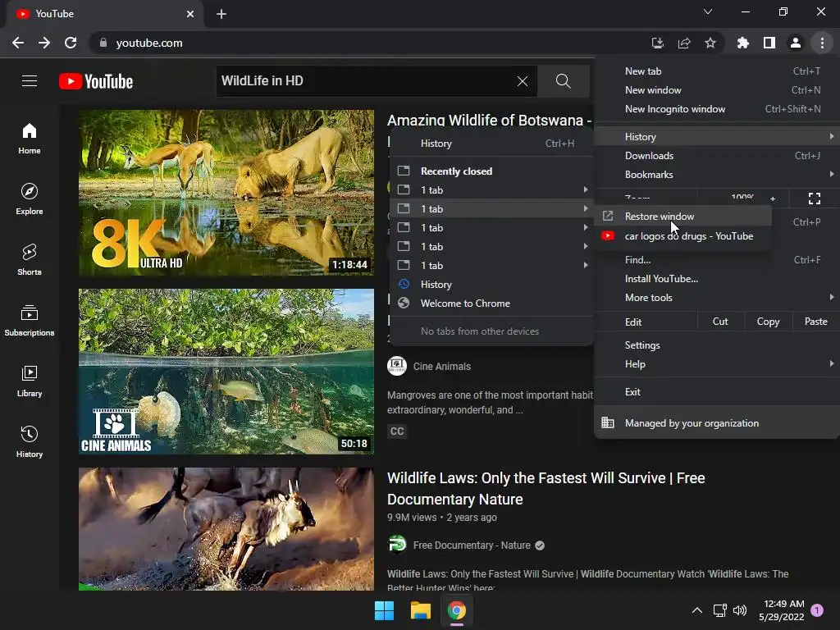
Task: Click the browser forward arrow
Action: tap(44, 43)
